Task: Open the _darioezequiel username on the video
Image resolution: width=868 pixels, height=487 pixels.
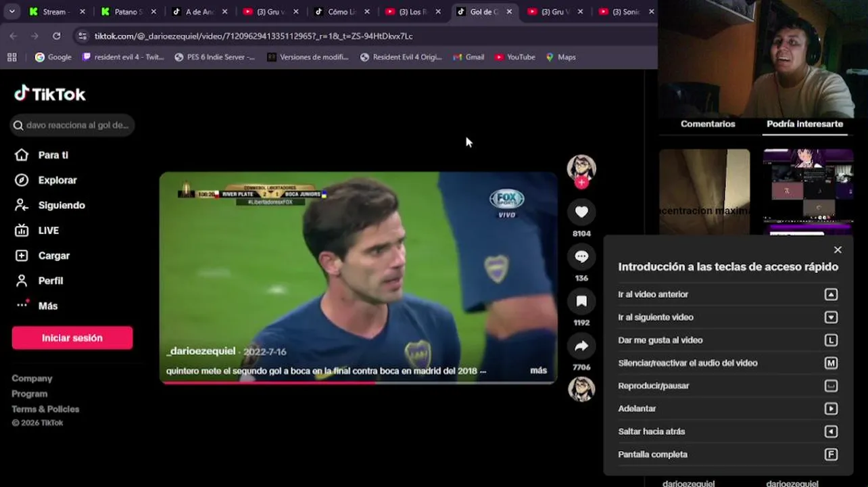Action: coord(201,351)
